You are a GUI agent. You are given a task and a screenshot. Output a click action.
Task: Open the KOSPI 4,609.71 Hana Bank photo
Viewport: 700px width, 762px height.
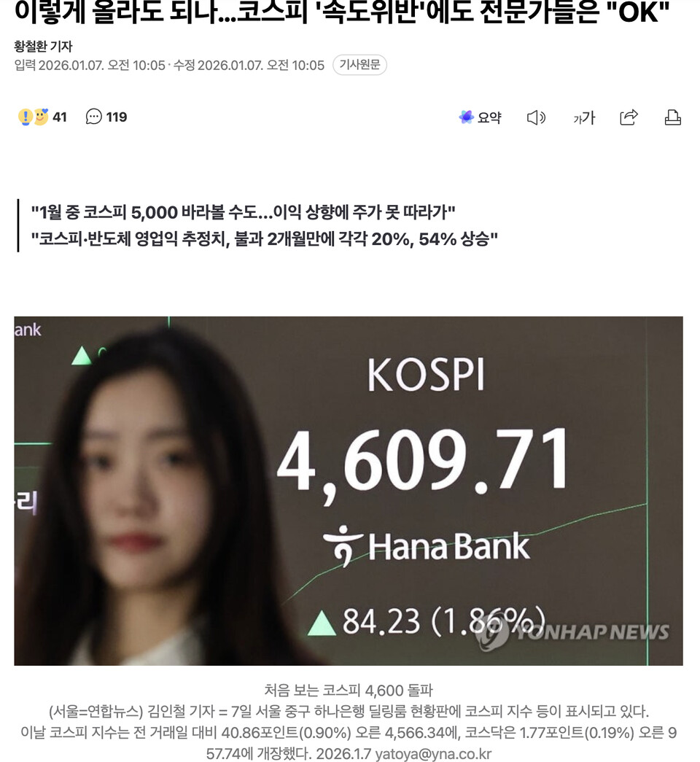click(x=349, y=491)
